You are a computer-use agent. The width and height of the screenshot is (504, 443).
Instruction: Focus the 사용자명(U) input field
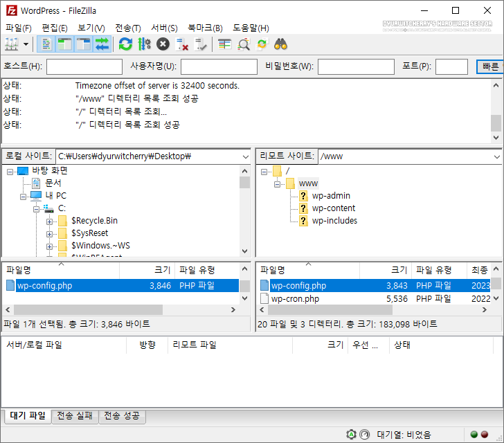(219, 66)
